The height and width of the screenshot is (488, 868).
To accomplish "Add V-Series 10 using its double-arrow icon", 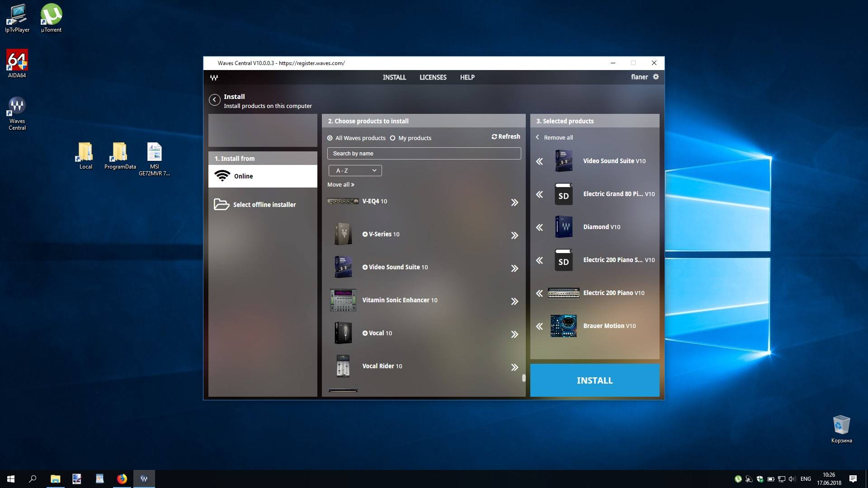I will (514, 235).
